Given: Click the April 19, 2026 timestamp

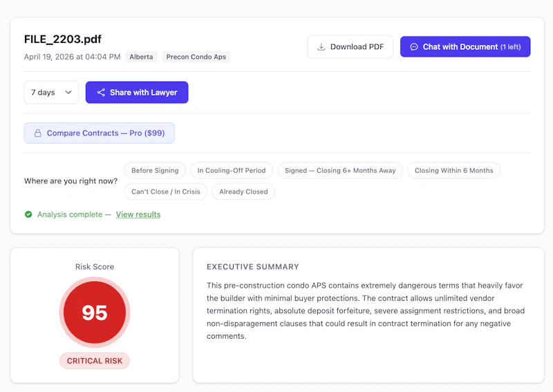Looking at the screenshot, I should pyautogui.click(x=73, y=57).
